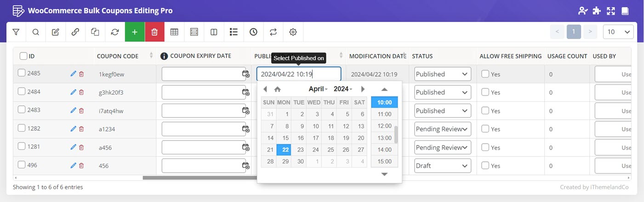The image size is (644, 202).
Task: Open Pending Review status dropdown for coupon 1282
Action: point(443,129)
